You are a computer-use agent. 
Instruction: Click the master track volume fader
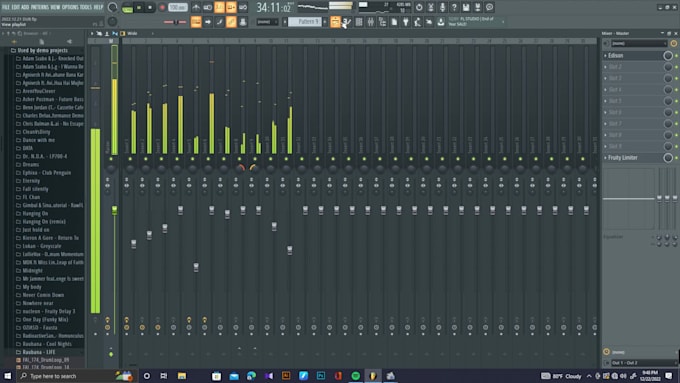coord(114,210)
